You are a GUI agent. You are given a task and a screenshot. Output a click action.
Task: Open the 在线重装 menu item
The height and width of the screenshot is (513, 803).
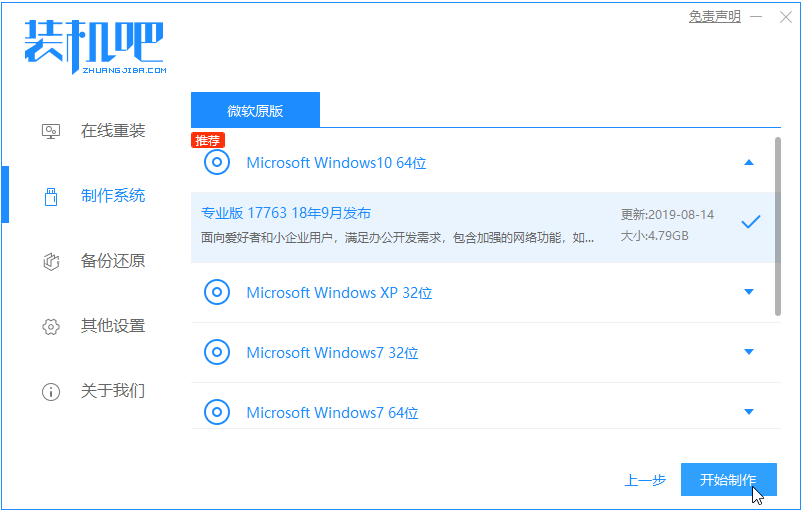pos(113,131)
